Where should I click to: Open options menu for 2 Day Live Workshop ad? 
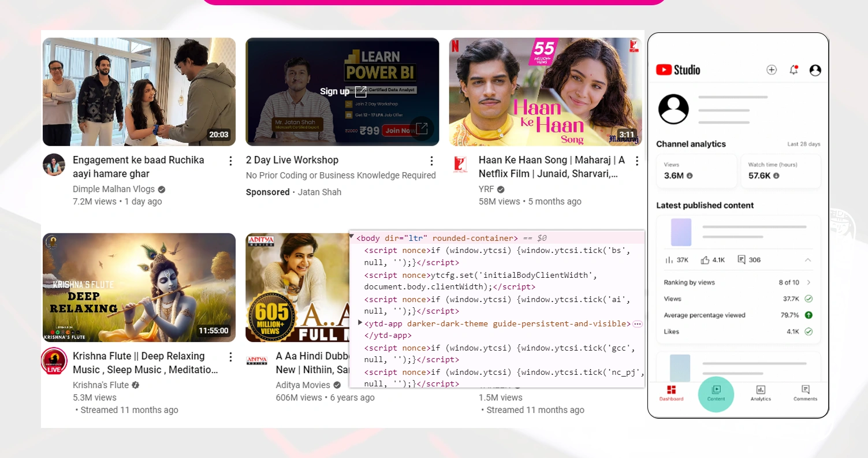(x=431, y=161)
